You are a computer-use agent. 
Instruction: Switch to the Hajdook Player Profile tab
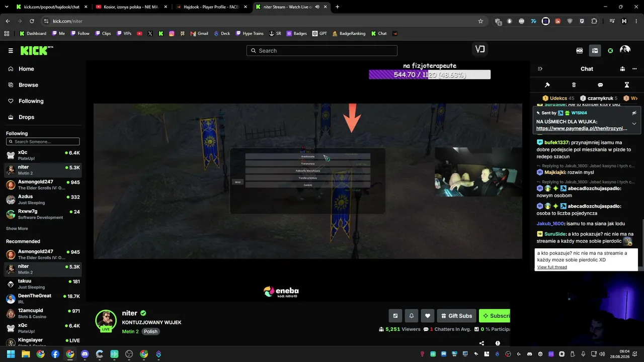pyautogui.click(x=211, y=7)
